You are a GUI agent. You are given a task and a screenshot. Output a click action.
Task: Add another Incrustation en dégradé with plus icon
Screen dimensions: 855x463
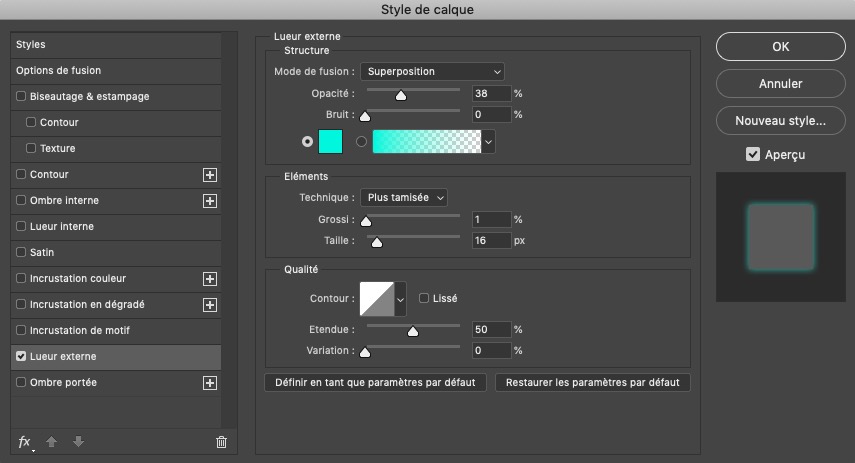click(210, 305)
